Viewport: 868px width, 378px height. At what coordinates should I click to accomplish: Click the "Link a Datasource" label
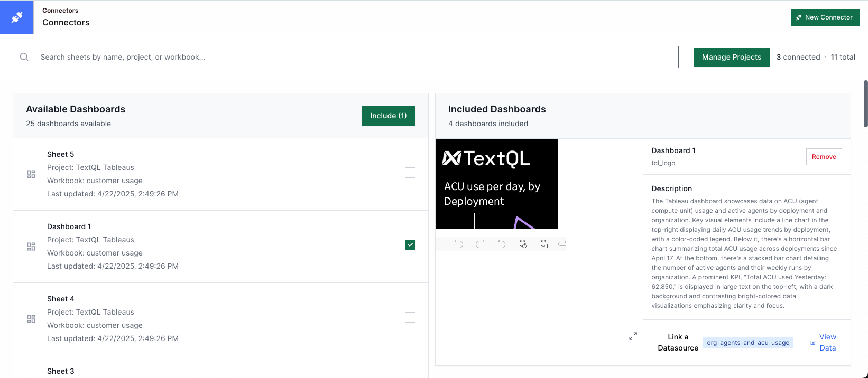[x=678, y=343]
